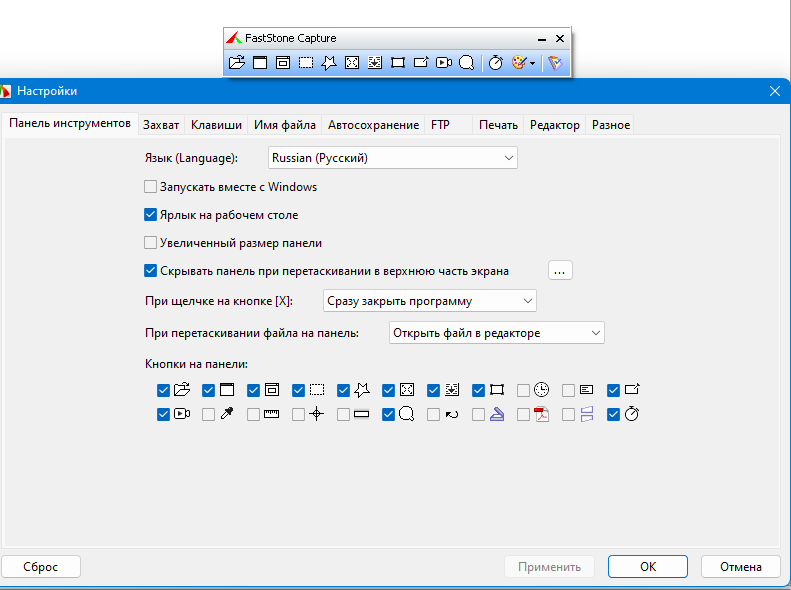This screenshot has height=590, width=791.
Task: Click the PDF document icon in button list
Action: 542,414
